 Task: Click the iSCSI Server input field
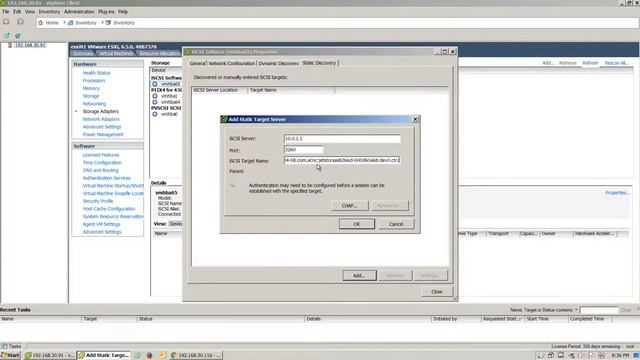click(342, 139)
